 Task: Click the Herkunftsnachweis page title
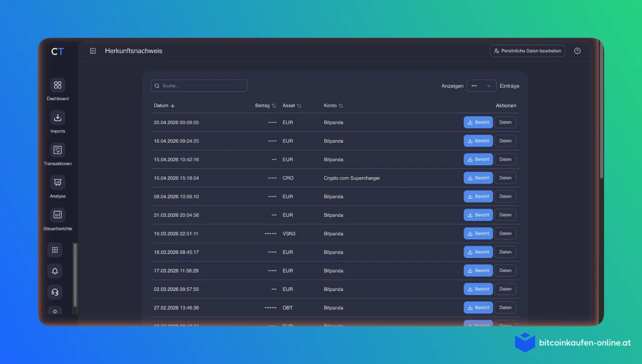tap(134, 51)
